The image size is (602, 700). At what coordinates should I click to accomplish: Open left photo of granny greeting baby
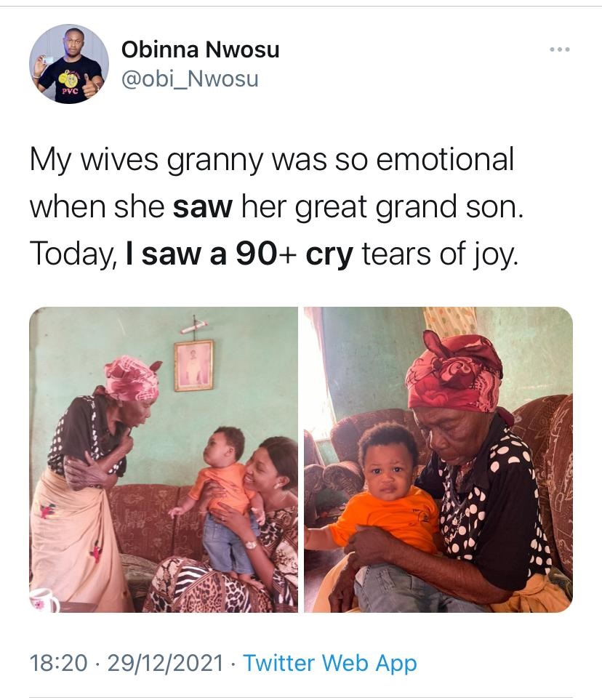pos(164,459)
